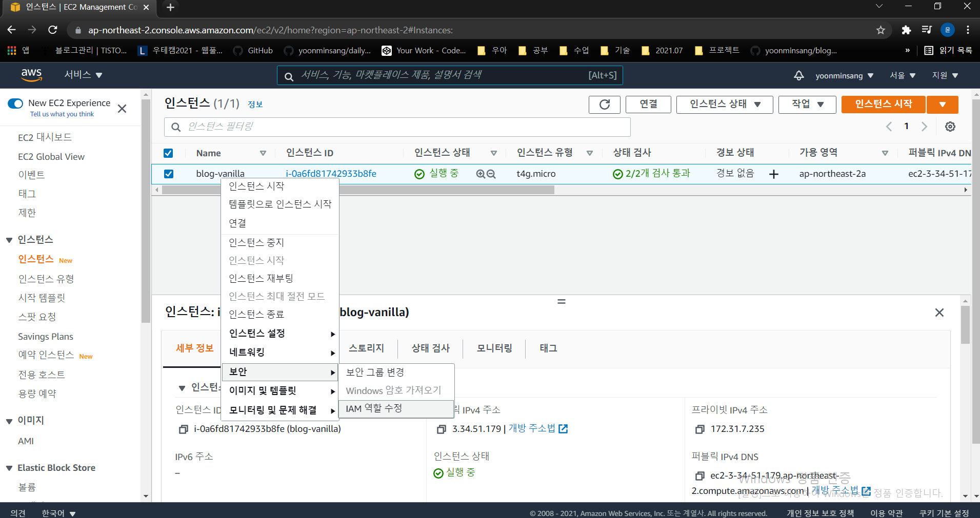This screenshot has height=518, width=980.
Task: Choose 인스턴스 재부팅 from context menu
Action: pos(280,279)
